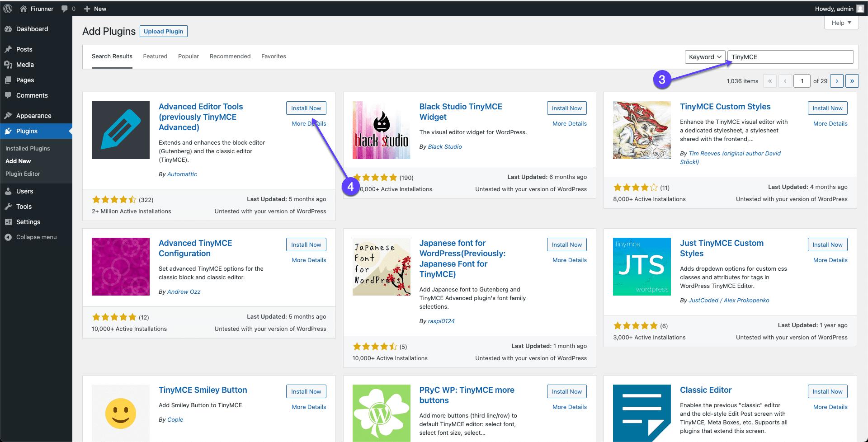Click the WordPress logo icon
The image size is (868, 442).
point(8,9)
